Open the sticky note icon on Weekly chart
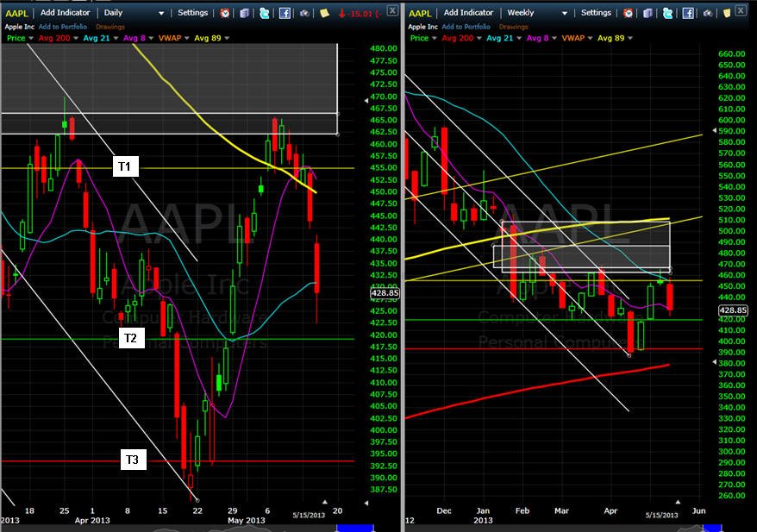Image resolution: width=757 pixels, height=532 pixels. pyautogui.click(x=727, y=13)
